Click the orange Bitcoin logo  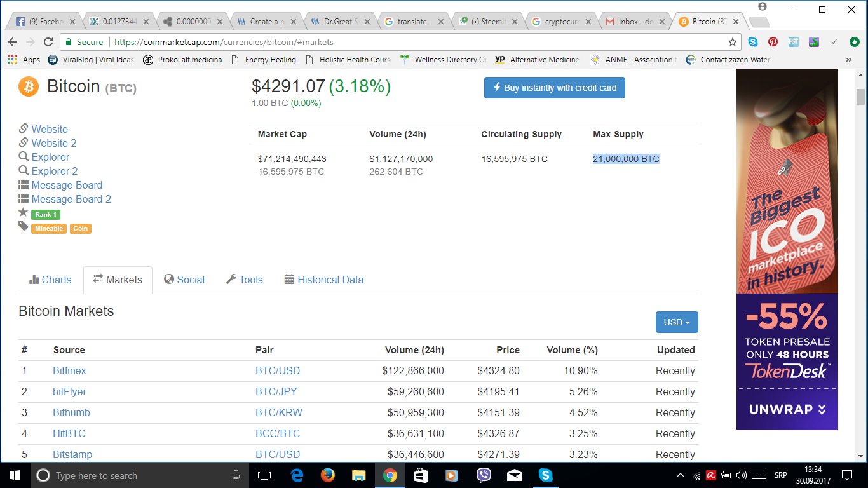(29, 86)
